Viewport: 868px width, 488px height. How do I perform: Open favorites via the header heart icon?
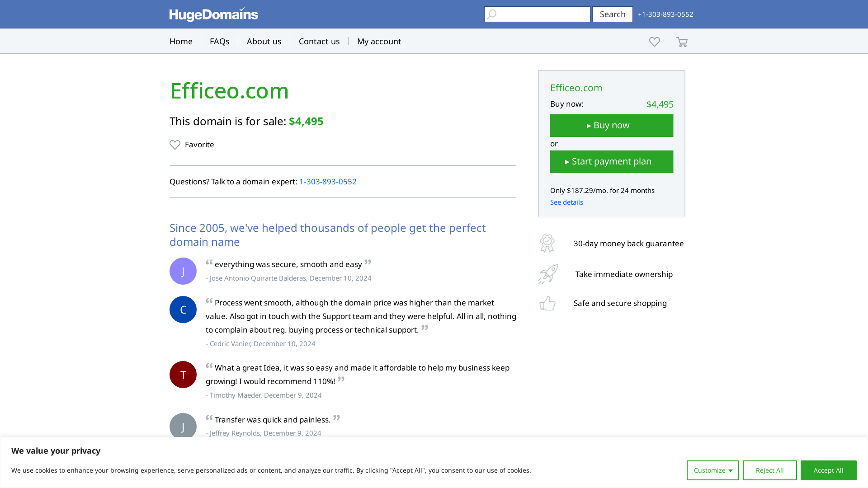654,42
